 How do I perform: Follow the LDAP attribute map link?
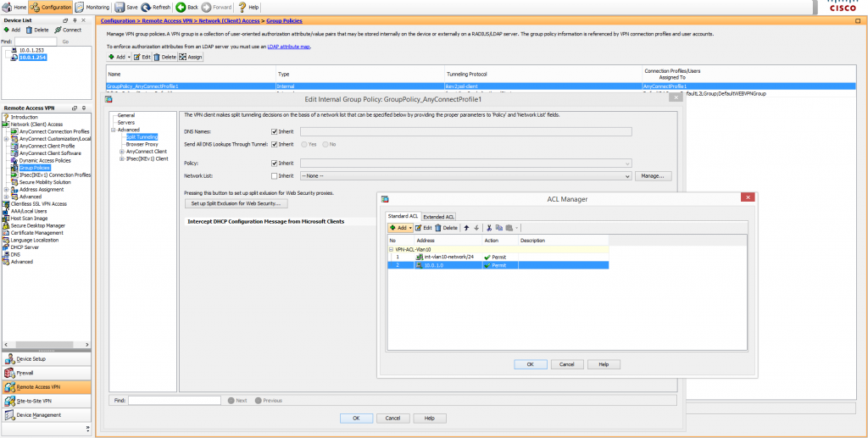click(289, 47)
